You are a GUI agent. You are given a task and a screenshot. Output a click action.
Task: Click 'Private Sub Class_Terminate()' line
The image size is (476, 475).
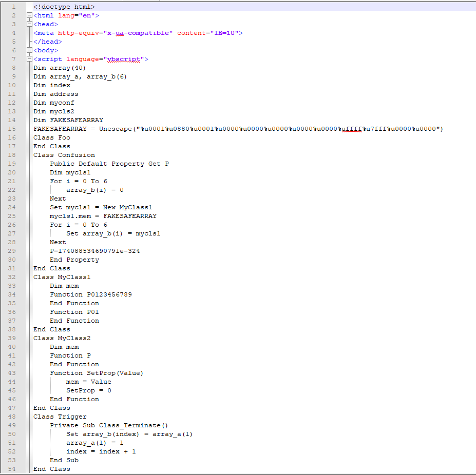pyautogui.click(x=109, y=425)
